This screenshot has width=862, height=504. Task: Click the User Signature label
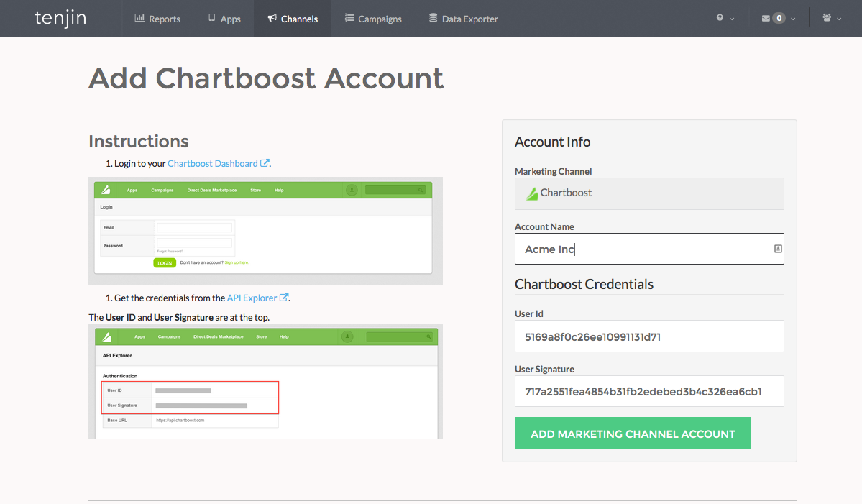pyautogui.click(x=544, y=369)
